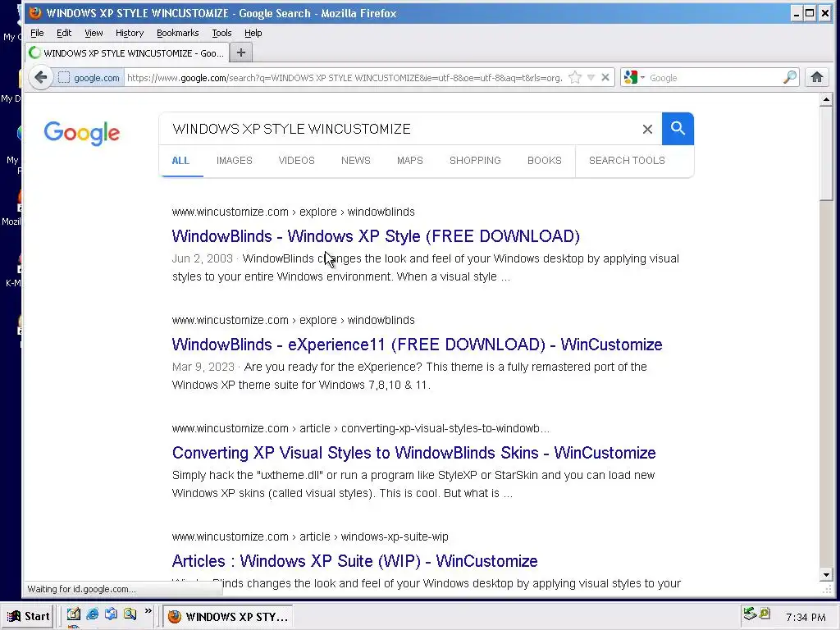Click the Firefox taskbar button
The width and height of the screenshot is (840, 630).
(228, 617)
